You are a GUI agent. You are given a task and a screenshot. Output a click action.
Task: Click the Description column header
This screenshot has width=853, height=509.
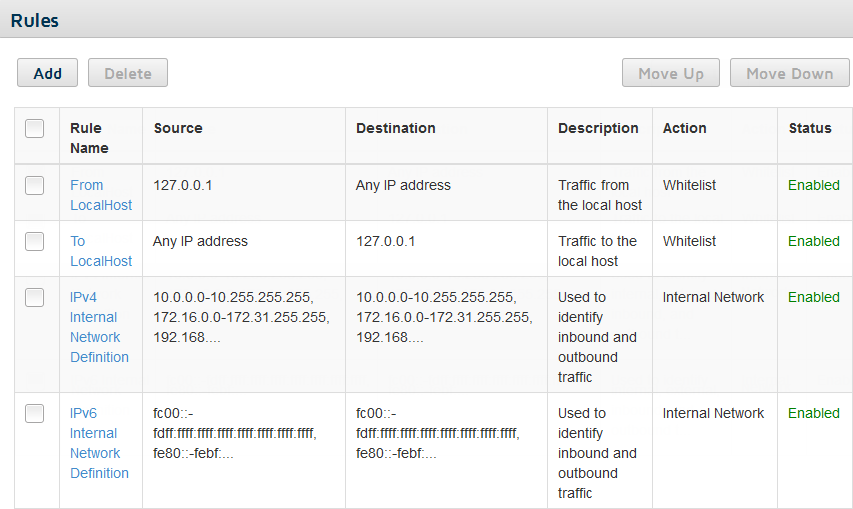point(598,128)
